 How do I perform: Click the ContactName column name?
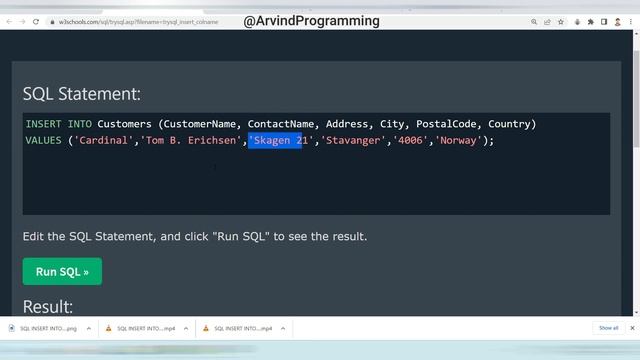pos(281,124)
